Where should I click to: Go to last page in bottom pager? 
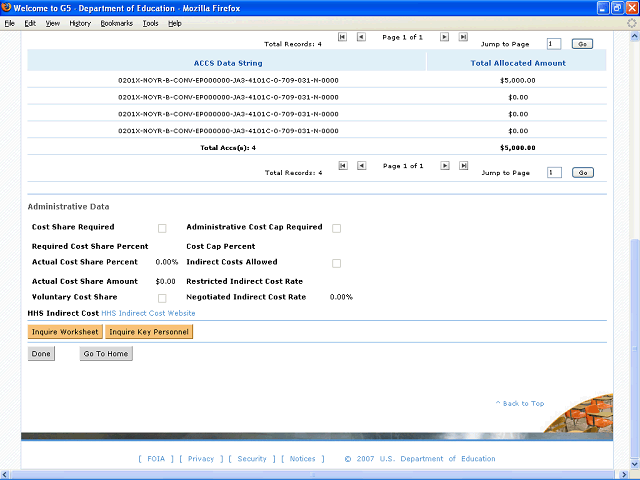click(463, 166)
